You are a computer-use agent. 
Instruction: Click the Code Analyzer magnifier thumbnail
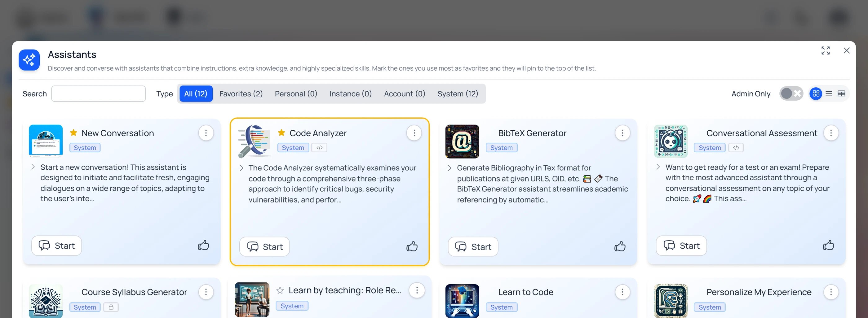click(254, 141)
